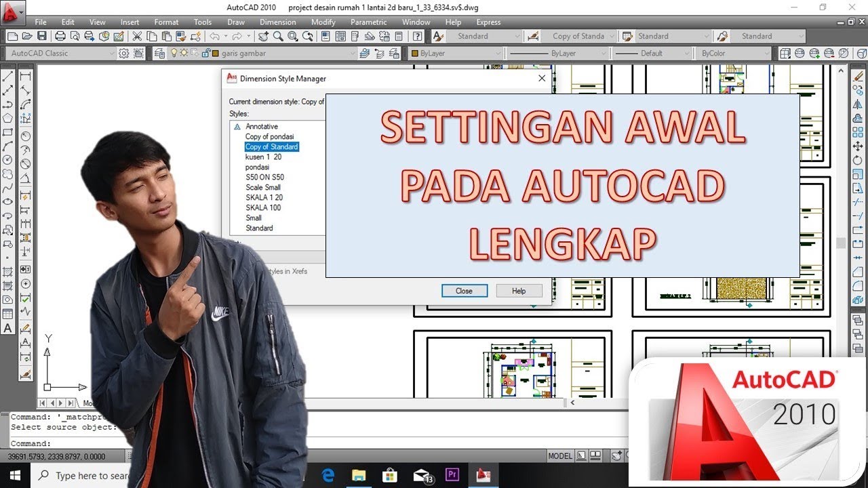Select the Rectangle draw tool
This screenshot has width=868, height=488.
[x=8, y=132]
